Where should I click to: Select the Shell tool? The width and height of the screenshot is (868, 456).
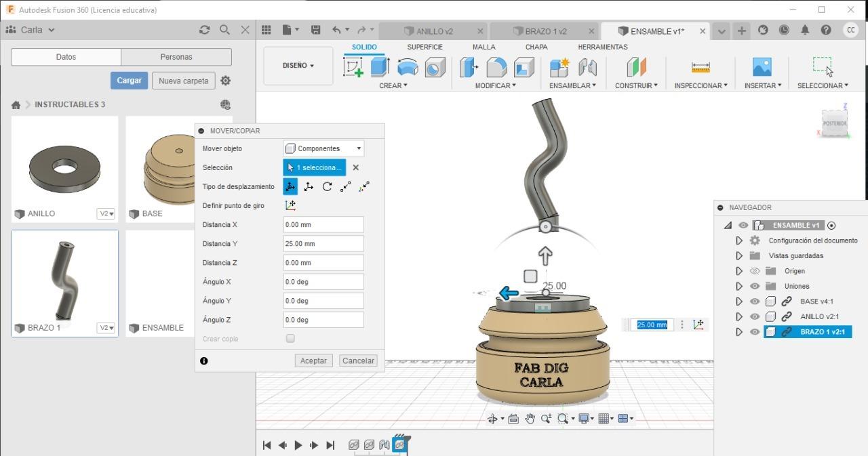coord(524,67)
